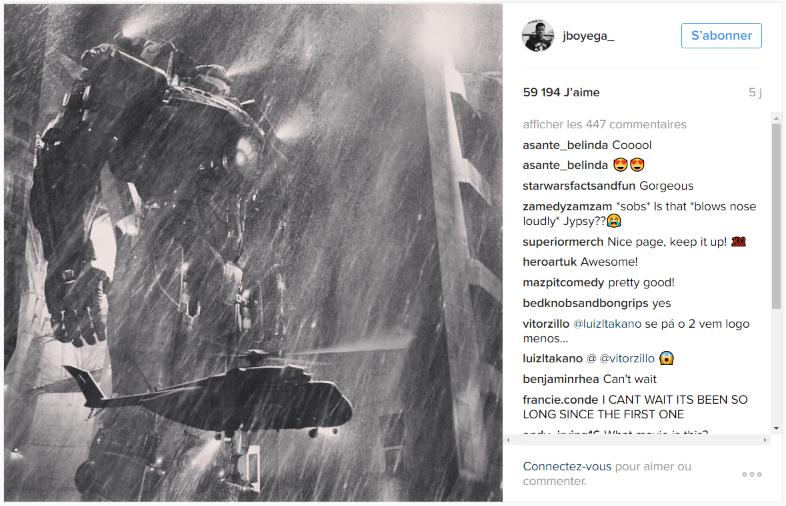
Task: Expand afficher les 447 commentaires
Action: pos(604,124)
